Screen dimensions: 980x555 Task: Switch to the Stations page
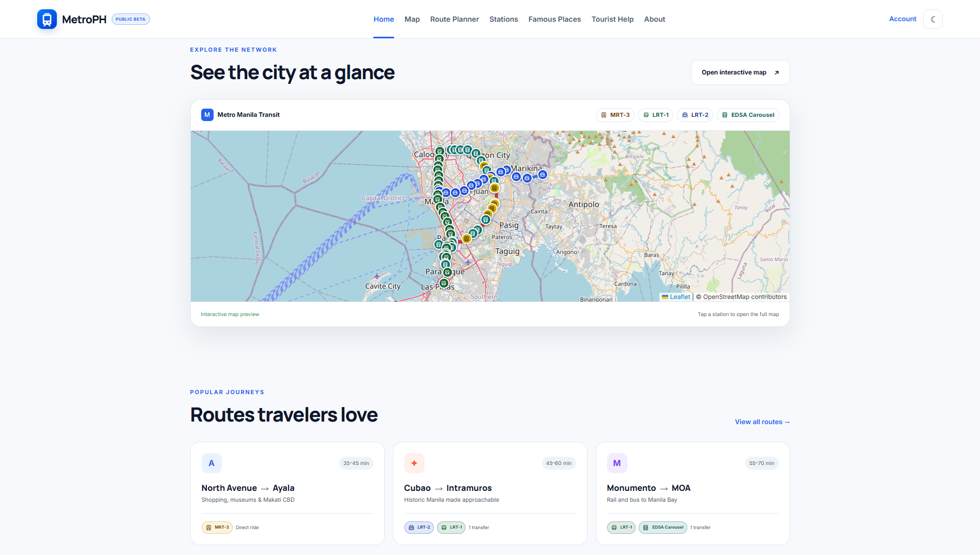[504, 19]
